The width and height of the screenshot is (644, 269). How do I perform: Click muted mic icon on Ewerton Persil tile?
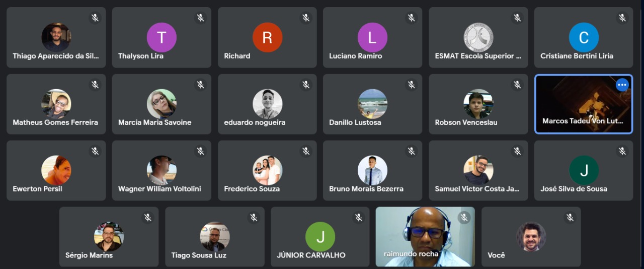point(95,151)
